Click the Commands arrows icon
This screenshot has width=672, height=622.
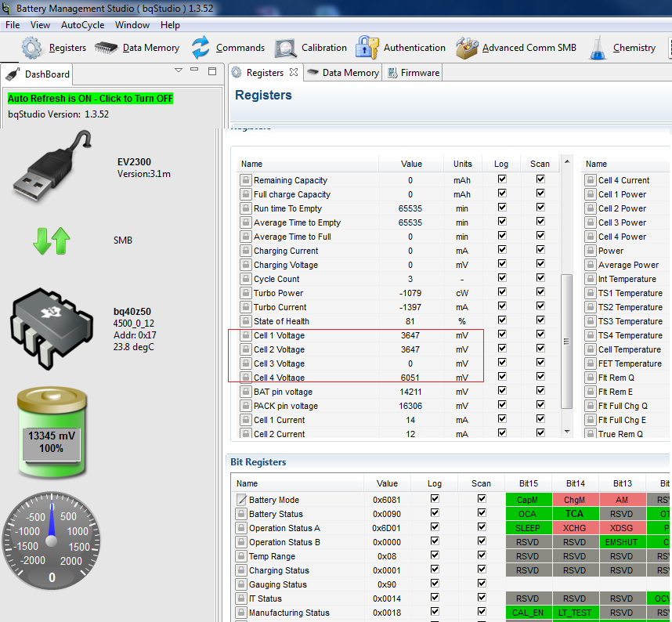(201, 48)
